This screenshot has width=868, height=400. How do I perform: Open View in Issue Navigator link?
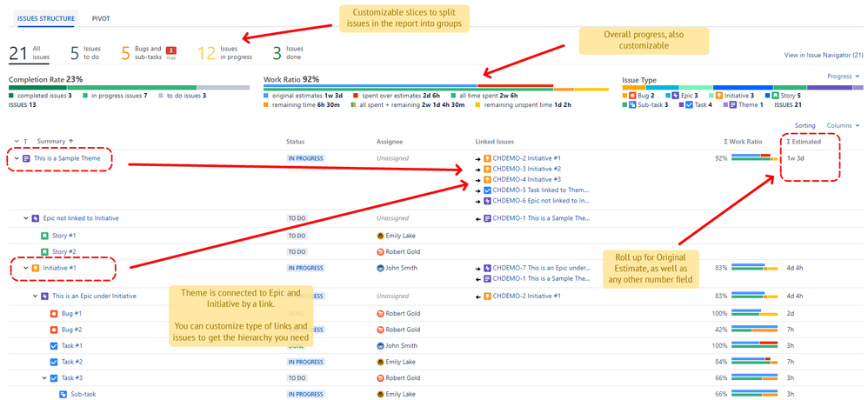(x=824, y=56)
